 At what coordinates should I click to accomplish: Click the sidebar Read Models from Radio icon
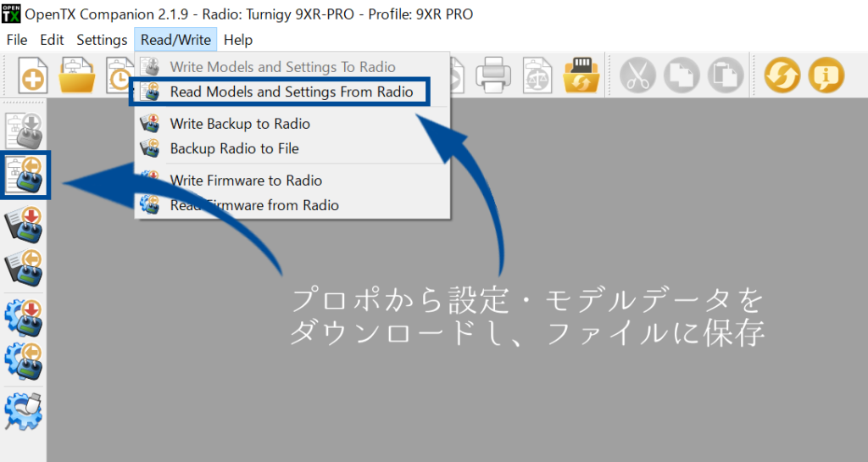25,175
